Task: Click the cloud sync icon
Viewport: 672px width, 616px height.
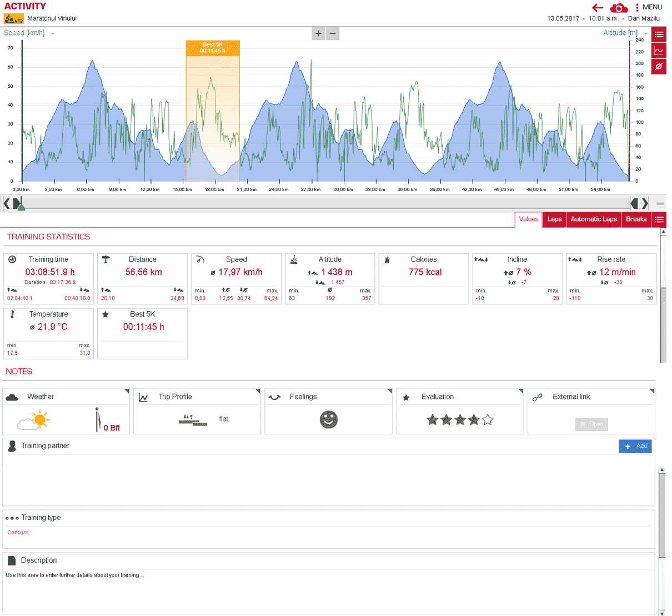Action: (619, 8)
